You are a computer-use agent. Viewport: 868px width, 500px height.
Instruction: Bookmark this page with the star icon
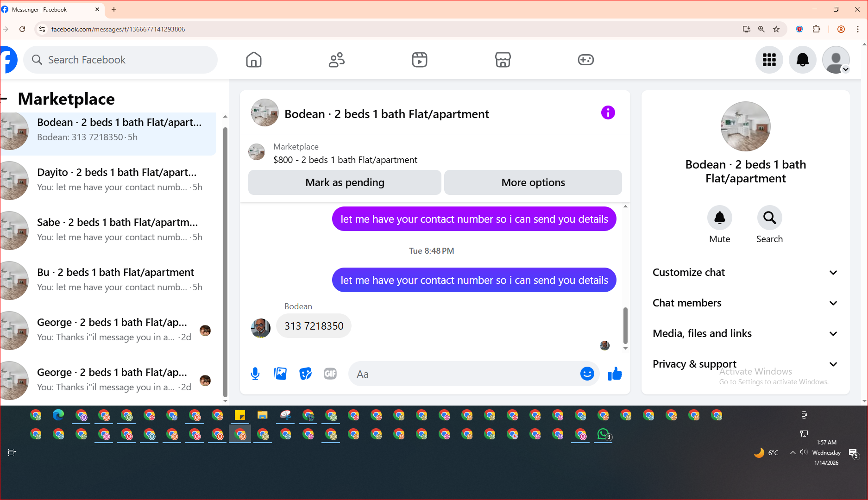[776, 29]
